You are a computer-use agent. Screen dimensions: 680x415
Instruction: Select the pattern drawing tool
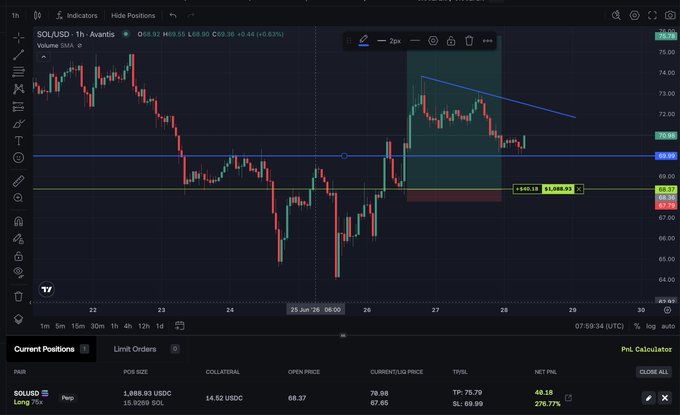[18, 89]
